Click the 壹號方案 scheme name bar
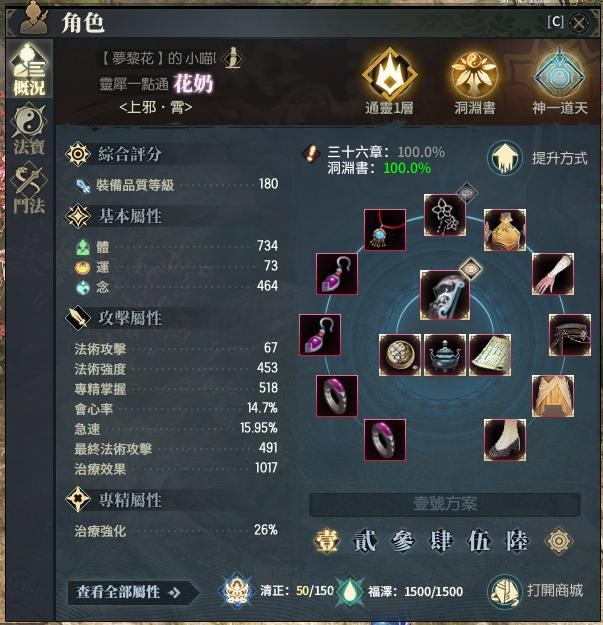Viewport: 603px width, 625px height. [x=445, y=505]
